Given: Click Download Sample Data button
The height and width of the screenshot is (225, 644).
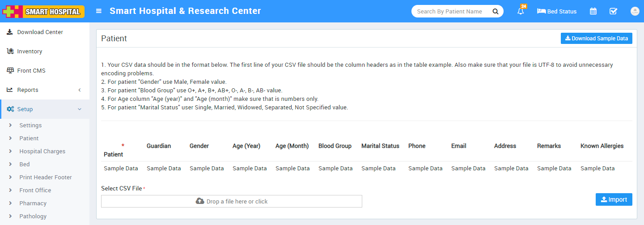Looking at the screenshot, I should coord(596,39).
